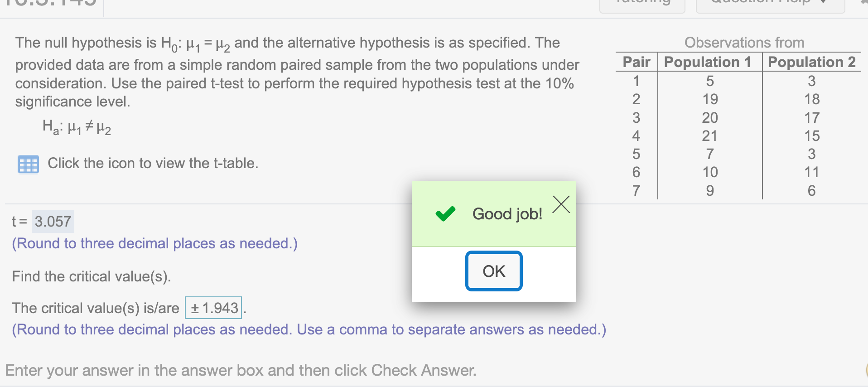Screen dimensions: 868x387
Task: Click the Population 2 value 11 in pair 6
Action: click(812, 172)
